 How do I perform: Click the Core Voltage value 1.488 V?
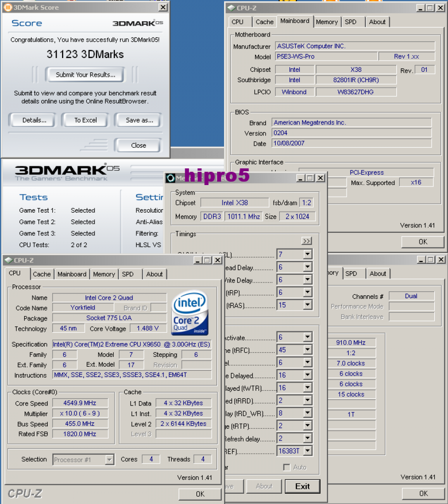(x=148, y=328)
